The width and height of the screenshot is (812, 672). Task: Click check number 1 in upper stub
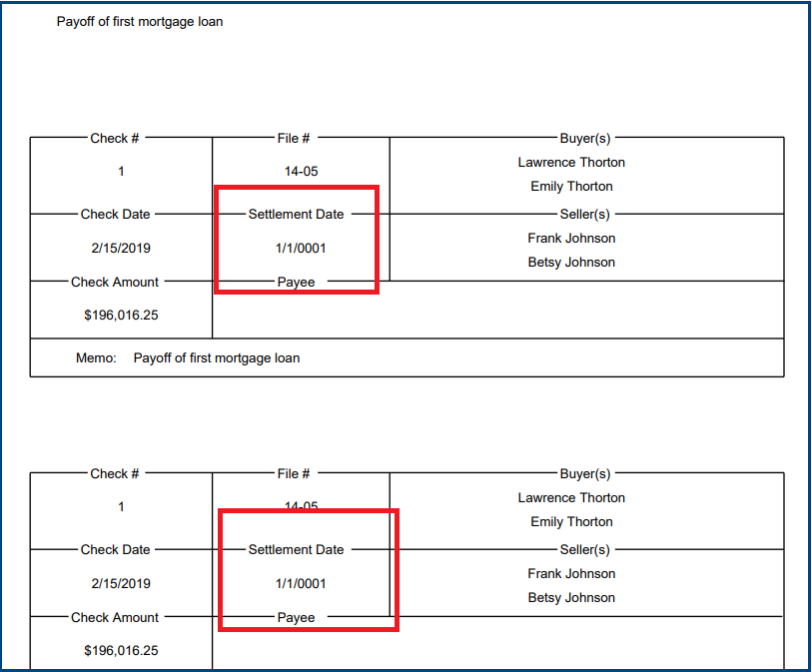coord(121,172)
